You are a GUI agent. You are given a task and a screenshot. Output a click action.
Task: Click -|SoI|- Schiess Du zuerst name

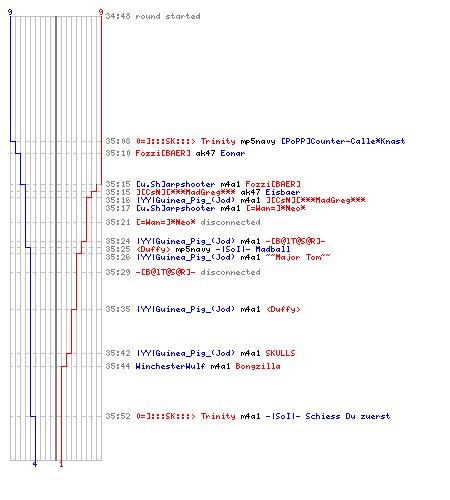pos(328,416)
